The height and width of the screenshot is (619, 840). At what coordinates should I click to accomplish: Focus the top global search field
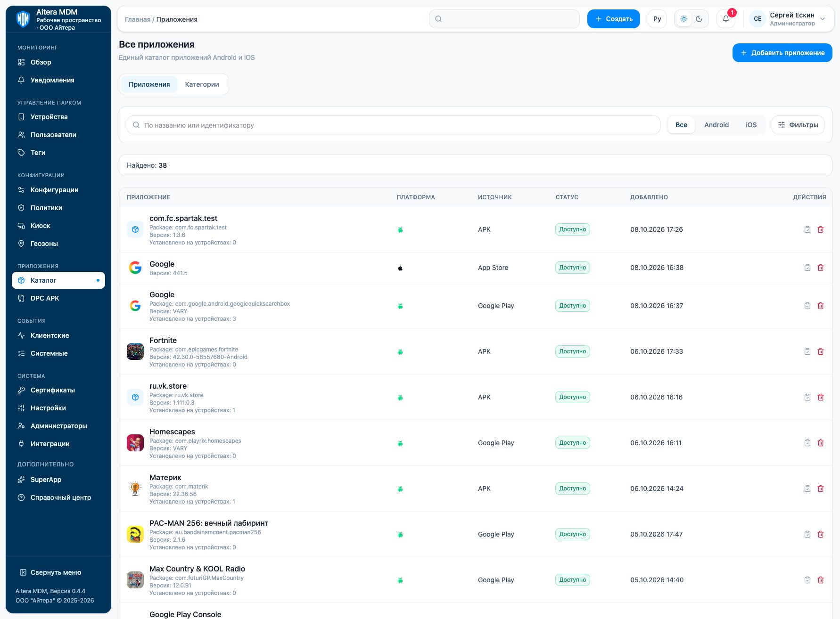point(504,19)
